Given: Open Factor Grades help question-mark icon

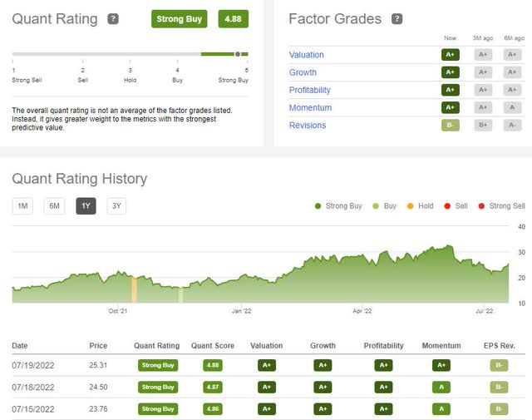Looking at the screenshot, I should tap(397, 19).
